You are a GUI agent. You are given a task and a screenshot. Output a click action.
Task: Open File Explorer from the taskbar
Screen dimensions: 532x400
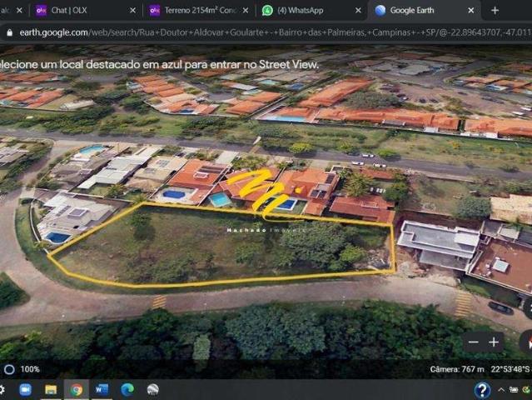pos(51,390)
